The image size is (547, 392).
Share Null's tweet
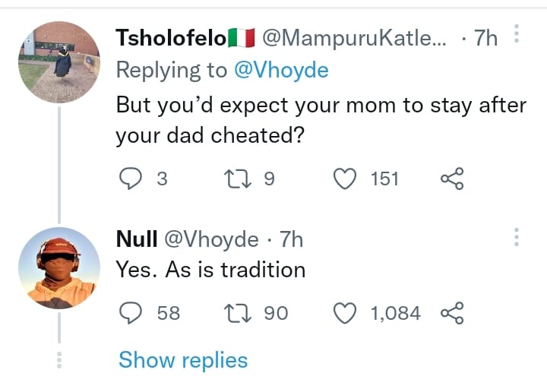click(451, 312)
